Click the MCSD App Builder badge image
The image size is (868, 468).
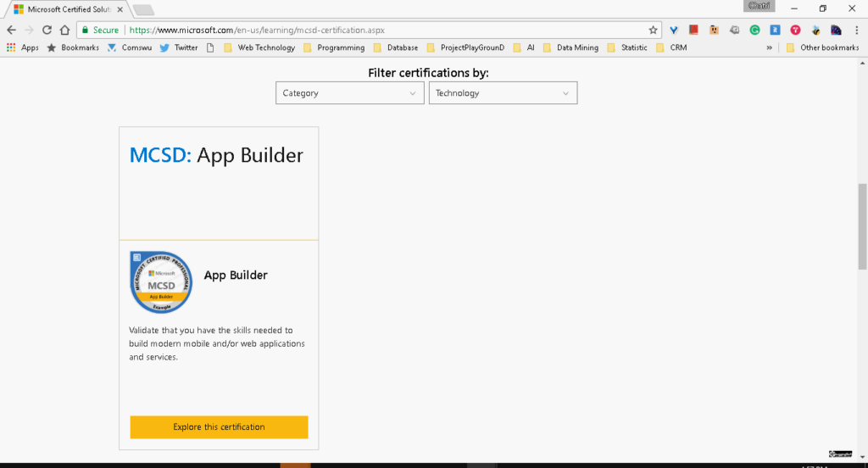click(161, 282)
